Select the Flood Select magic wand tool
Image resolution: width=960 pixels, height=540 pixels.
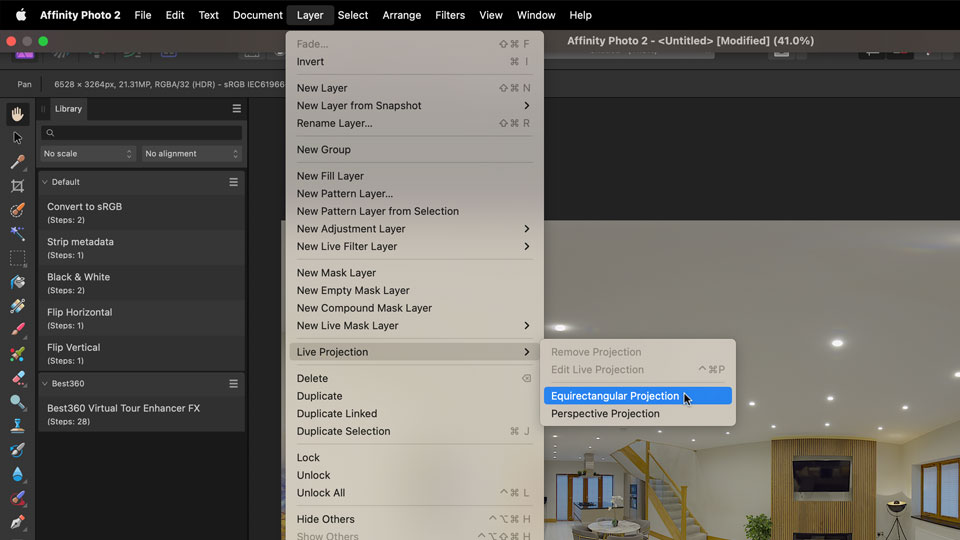[17, 233]
